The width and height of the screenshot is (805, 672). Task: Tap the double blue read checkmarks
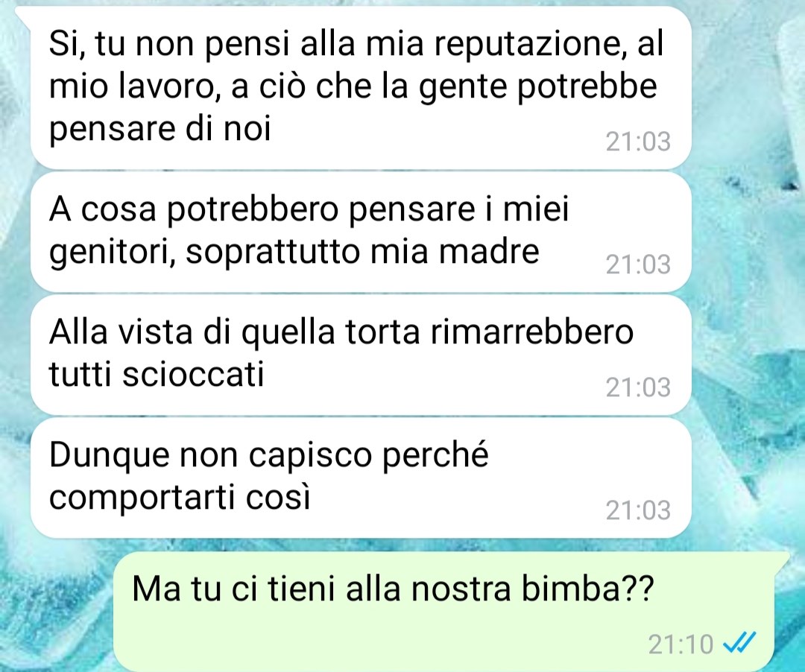tap(739, 643)
